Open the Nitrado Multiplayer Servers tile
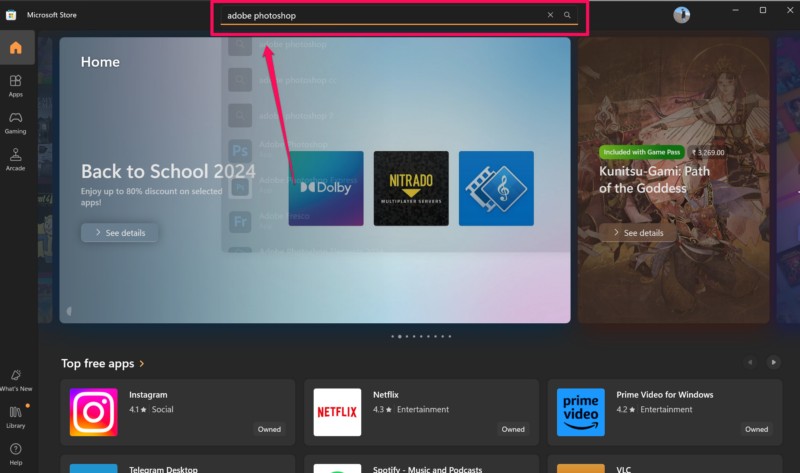The width and height of the screenshot is (800, 473). point(411,188)
